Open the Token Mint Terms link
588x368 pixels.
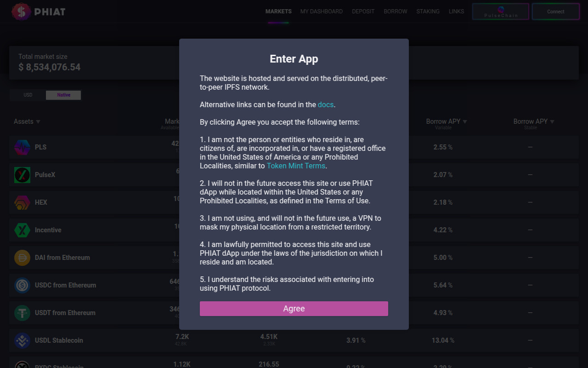[296, 166]
